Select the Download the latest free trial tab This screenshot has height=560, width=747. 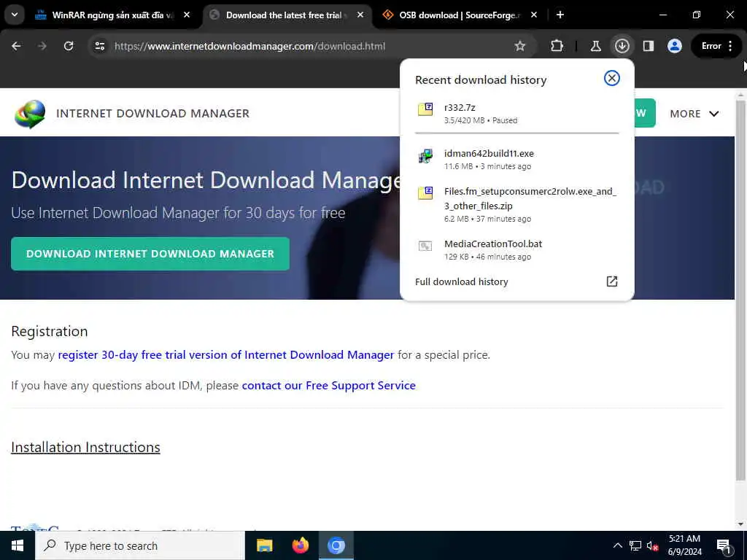click(284, 15)
